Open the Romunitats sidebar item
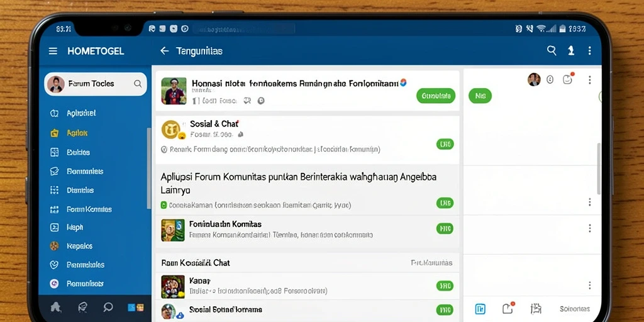The height and width of the screenshot is (322, 644). pos(85,284)
